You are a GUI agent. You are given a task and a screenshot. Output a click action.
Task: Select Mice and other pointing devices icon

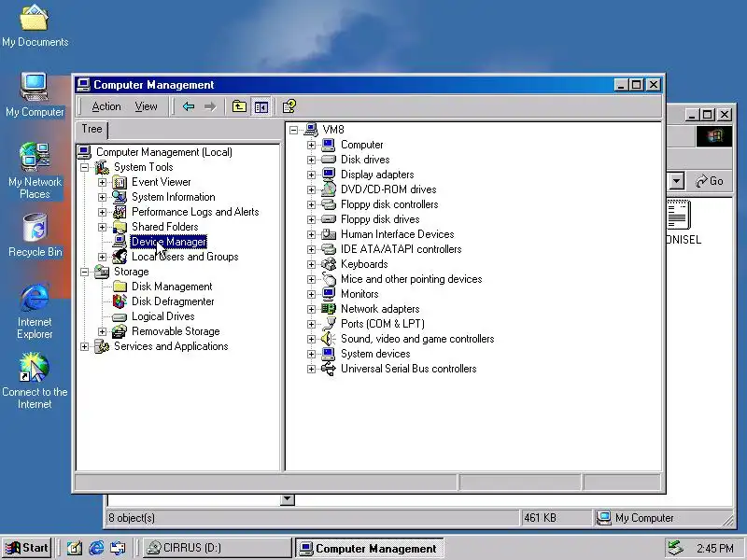tap(329, 279)
